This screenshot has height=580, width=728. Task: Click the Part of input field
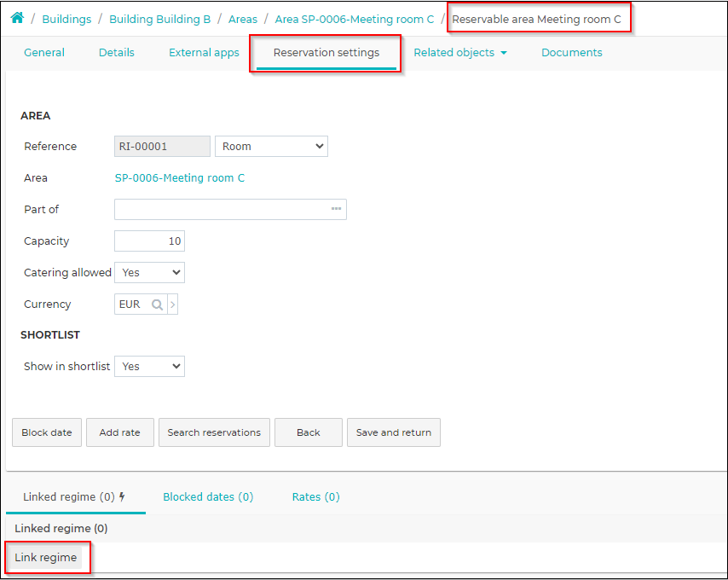coord(230,210)
